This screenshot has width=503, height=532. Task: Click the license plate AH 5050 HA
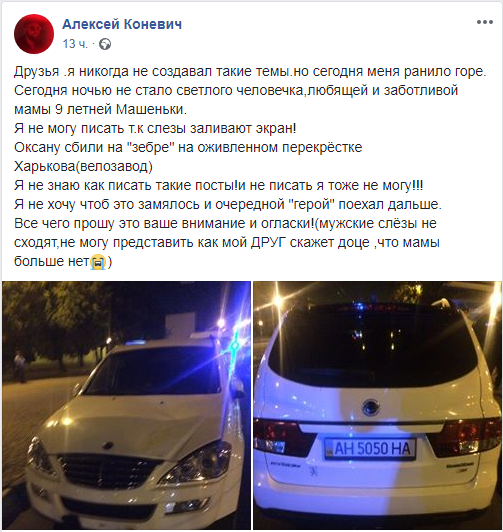(370, 449)
